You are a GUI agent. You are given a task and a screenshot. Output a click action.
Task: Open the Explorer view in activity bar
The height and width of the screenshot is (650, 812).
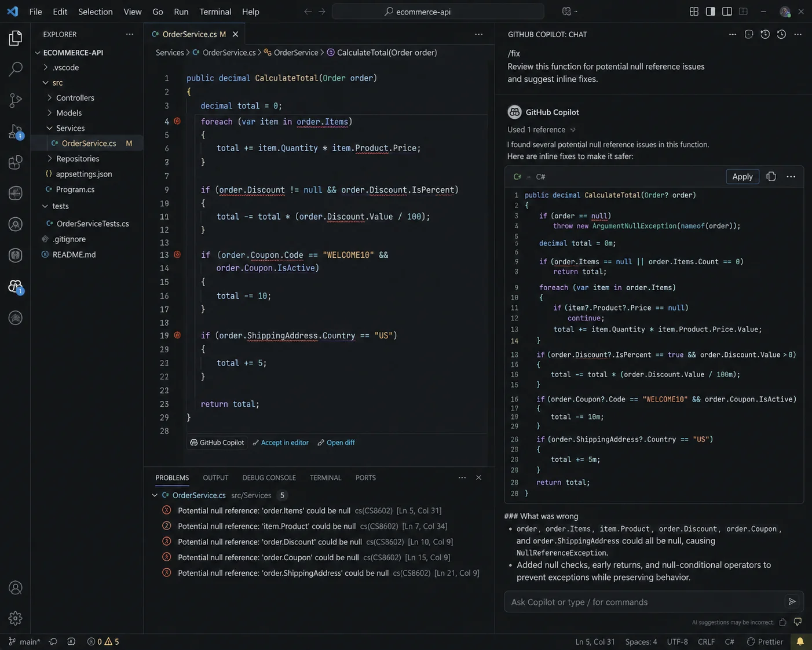coord(16,38)
